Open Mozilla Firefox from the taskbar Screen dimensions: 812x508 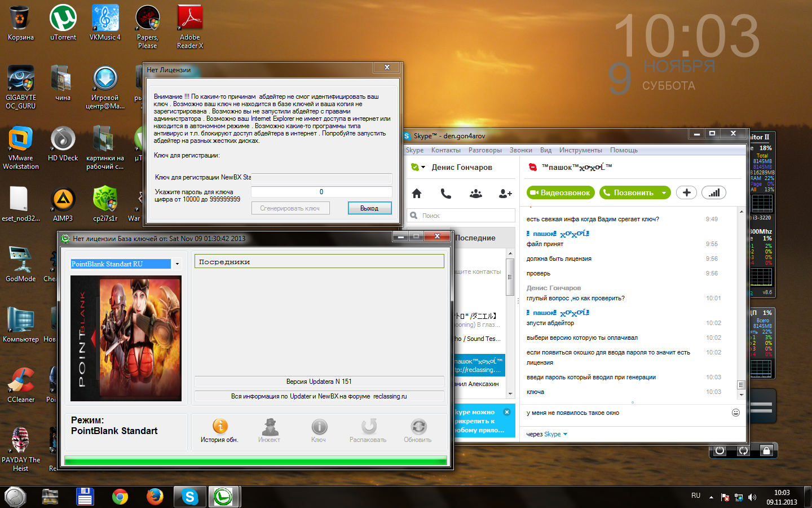(x=155, y=497)
